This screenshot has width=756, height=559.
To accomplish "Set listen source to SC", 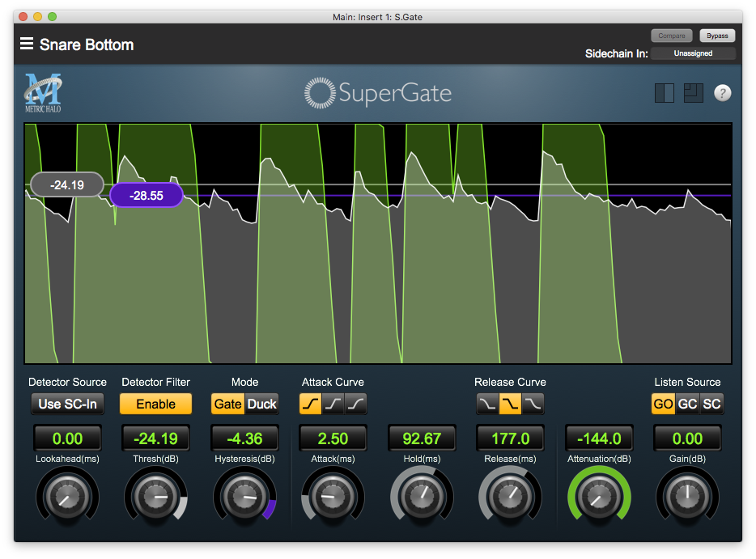I will (x=711, y=404).
